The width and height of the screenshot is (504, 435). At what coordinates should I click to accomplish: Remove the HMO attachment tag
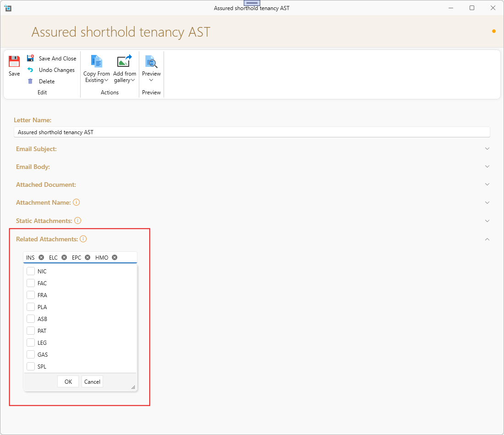115,258
